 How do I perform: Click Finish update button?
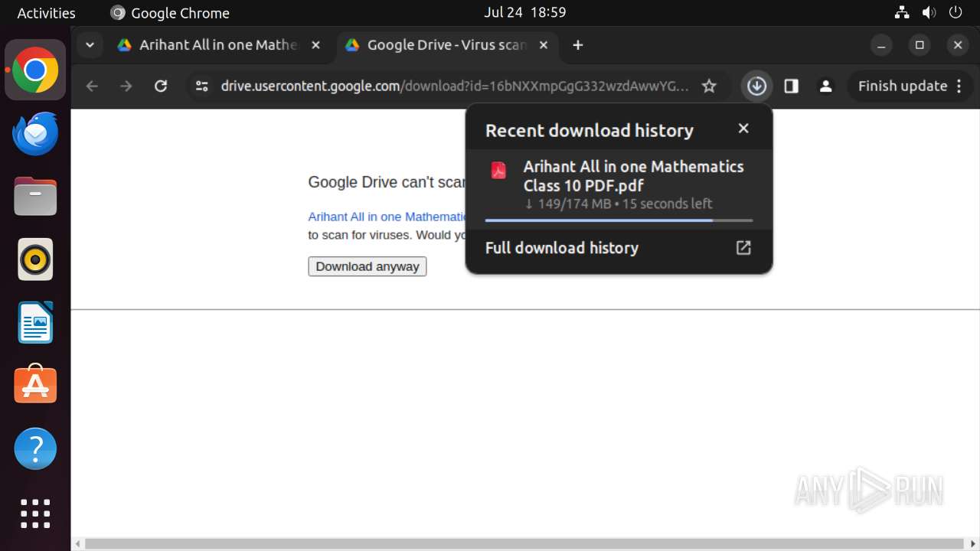tap(903, 86)
